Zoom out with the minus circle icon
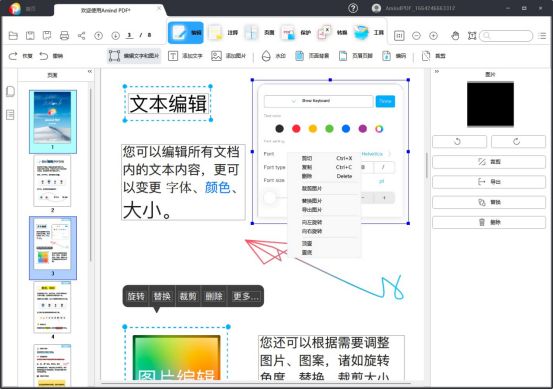 [x=417, y=36]
